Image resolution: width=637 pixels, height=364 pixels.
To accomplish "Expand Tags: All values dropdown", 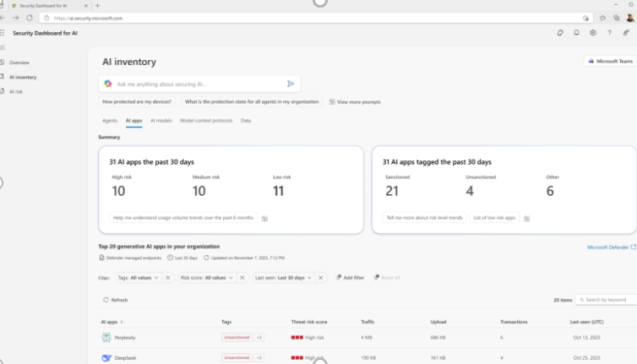I will click(139, 278).
